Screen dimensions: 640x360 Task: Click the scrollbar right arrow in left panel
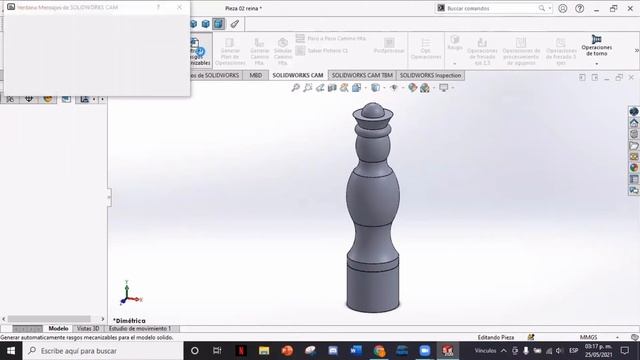tap(102, 319)
